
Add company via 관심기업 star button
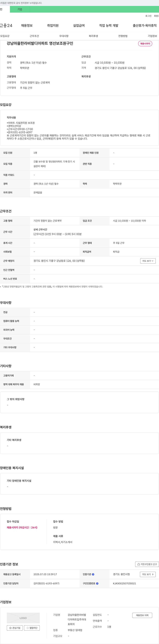(x=15, y=628)
